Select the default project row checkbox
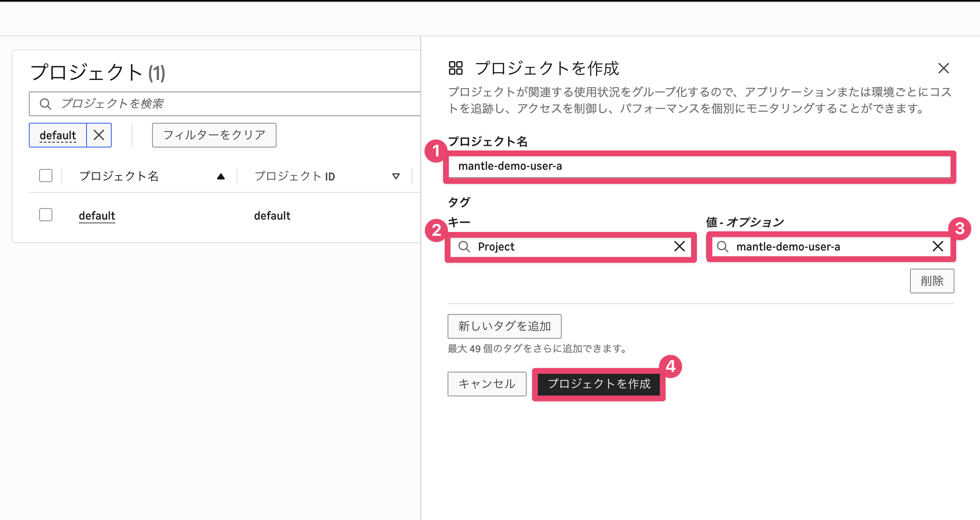 46,215
